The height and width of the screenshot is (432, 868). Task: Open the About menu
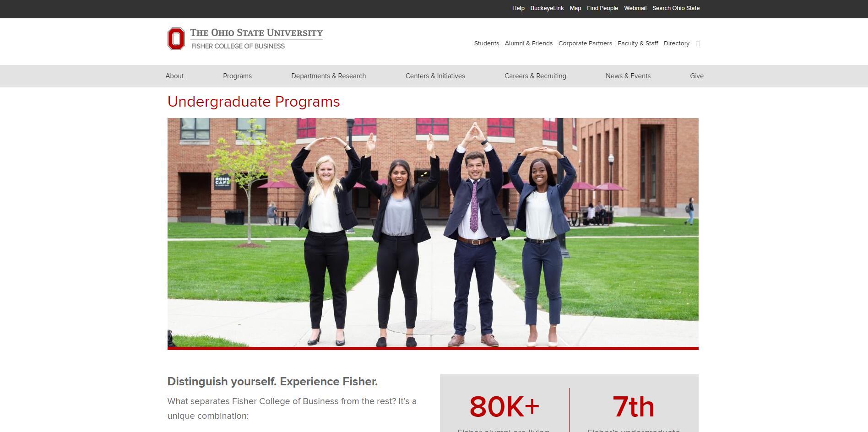click(x=174, y=76)
